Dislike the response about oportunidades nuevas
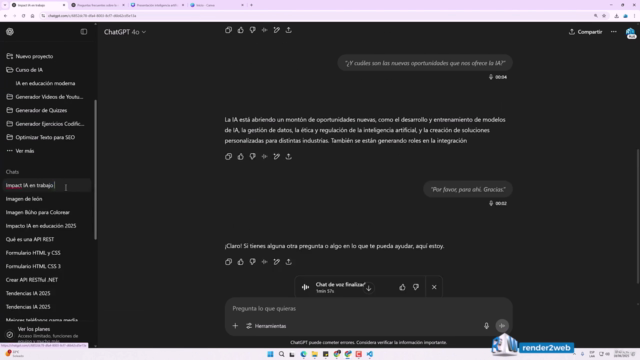Image resolution: width=640 pixels, height=360 pixels. click(x=253, y=156)
